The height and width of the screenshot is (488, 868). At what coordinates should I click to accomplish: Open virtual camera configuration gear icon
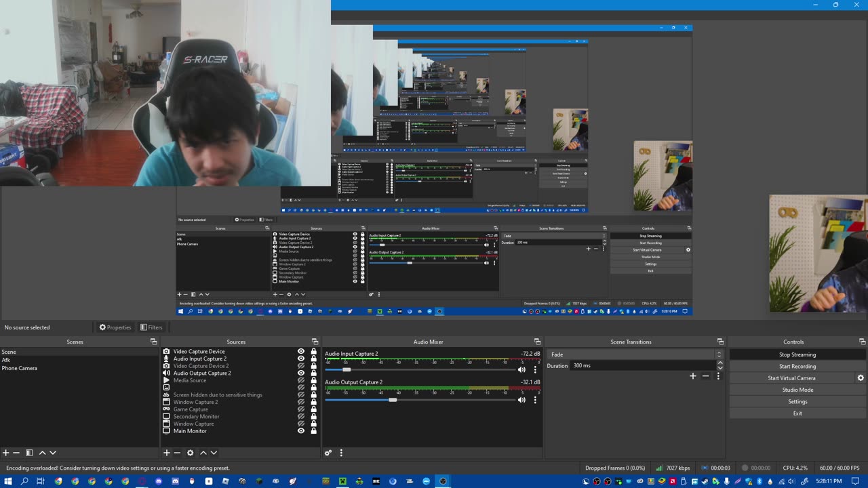pyautogui.click(x=861, y=378)
